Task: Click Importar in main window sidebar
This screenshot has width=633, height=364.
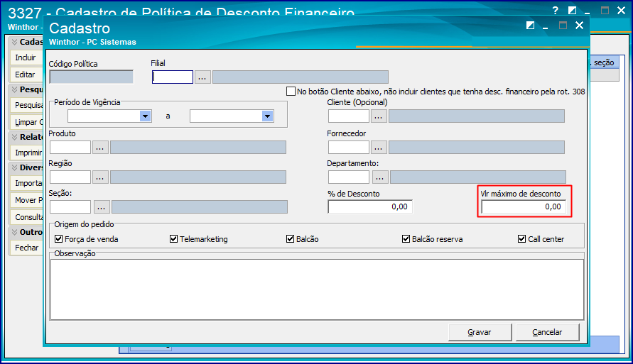Action: 26,183
